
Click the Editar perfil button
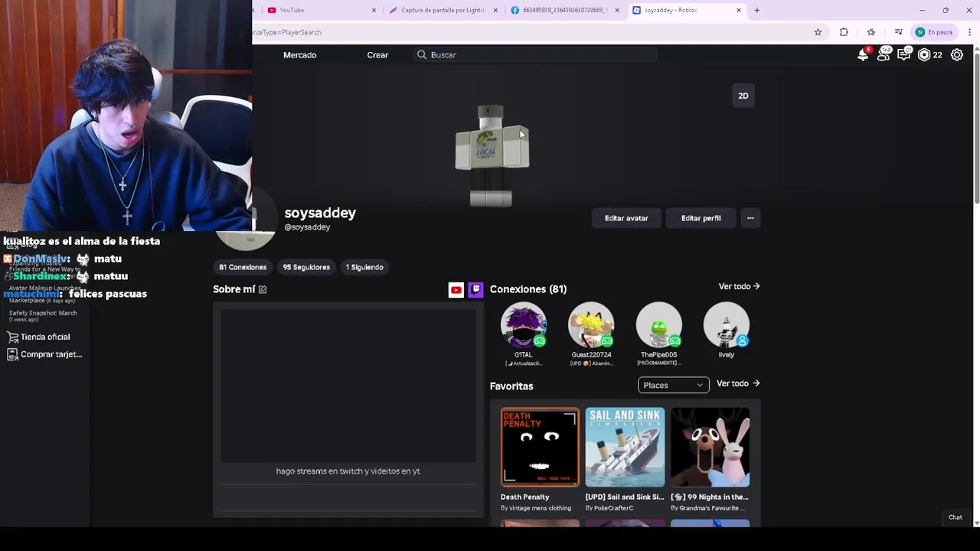click(x=701, y=218)
